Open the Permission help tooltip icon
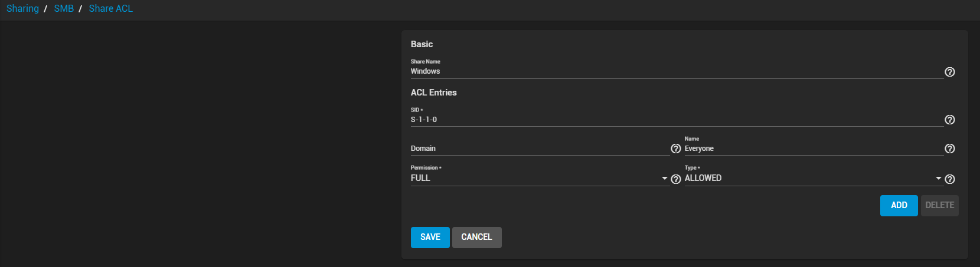 676,179
